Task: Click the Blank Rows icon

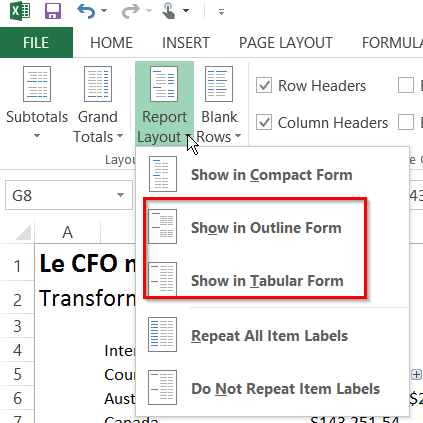Action: click(x=219, y=84)
